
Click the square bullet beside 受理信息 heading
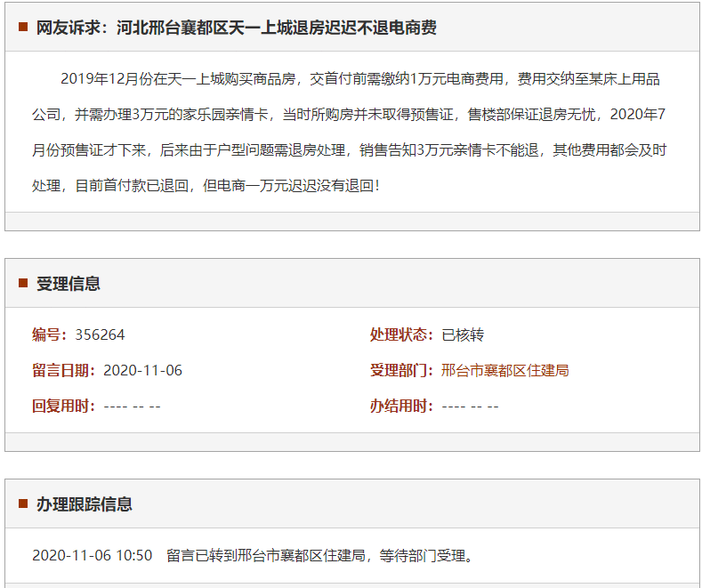tap(23, 284)
